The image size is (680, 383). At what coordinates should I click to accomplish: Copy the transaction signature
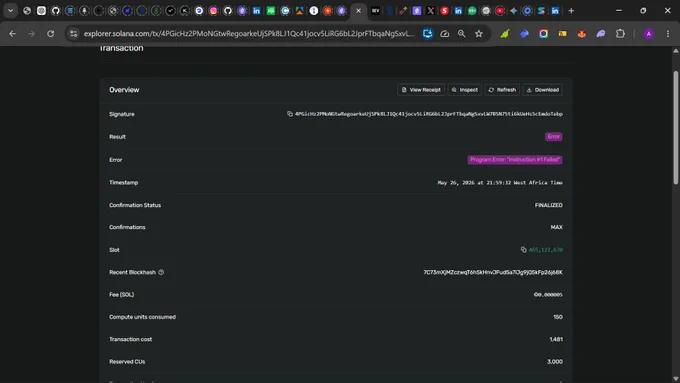click(290, 114)
